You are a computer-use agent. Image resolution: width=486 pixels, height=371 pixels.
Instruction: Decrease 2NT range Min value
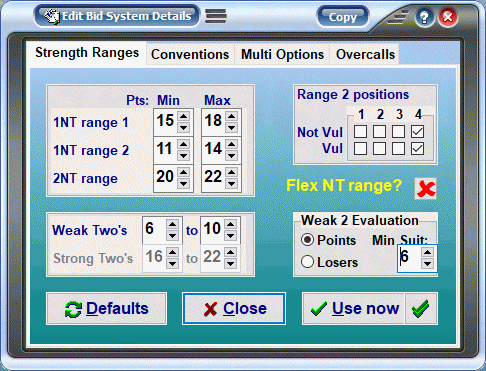(184, 183)
